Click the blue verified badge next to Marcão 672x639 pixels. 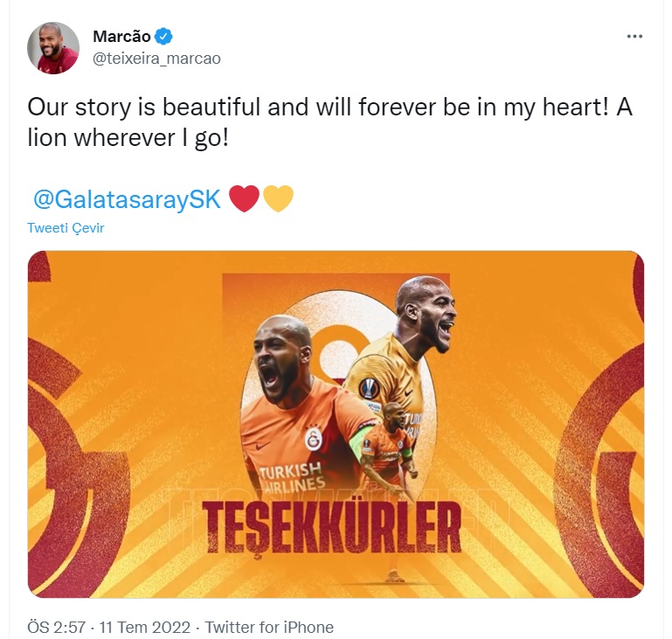click(x=163, y=37)
